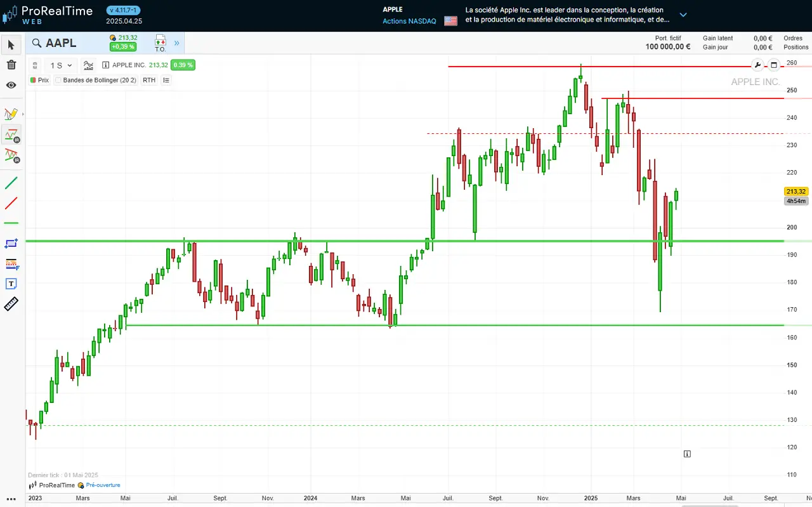
Task: Click the RTH trading hours button
Action: 149,81
